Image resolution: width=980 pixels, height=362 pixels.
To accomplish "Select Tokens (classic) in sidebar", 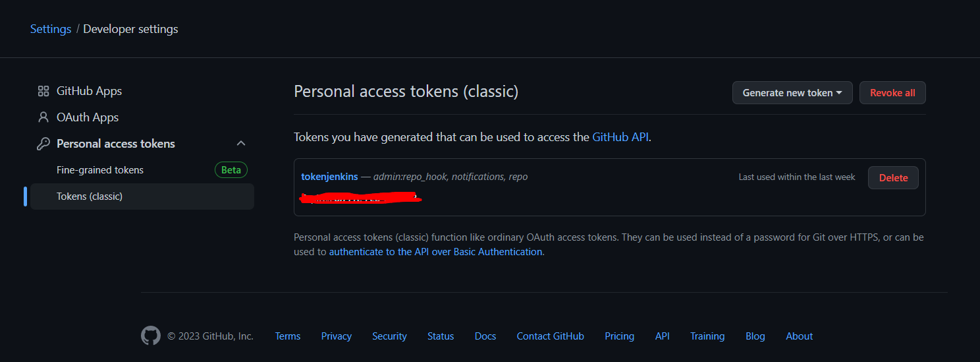I will [x=90, y=196].
